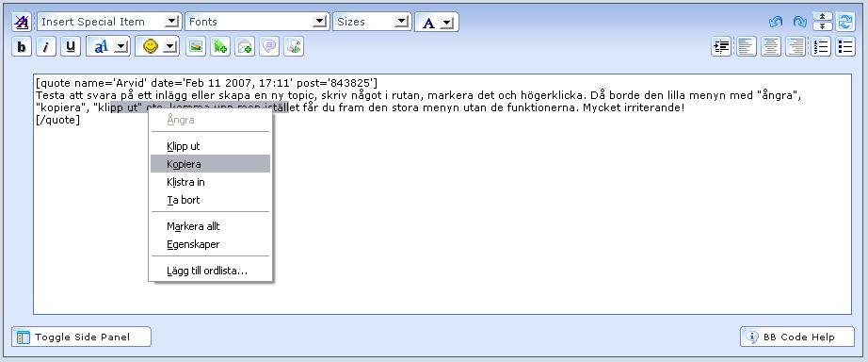
Task: Align text to center
Action: point(771,47)
